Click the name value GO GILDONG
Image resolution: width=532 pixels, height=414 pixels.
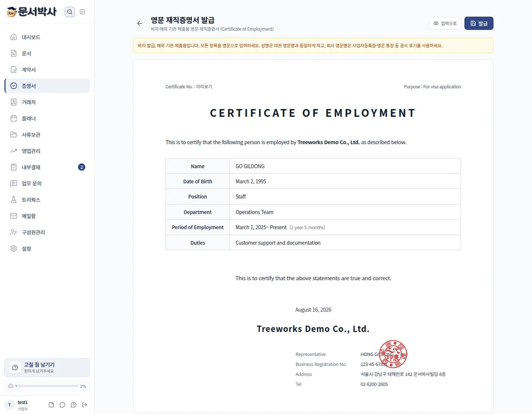point(250,166)
